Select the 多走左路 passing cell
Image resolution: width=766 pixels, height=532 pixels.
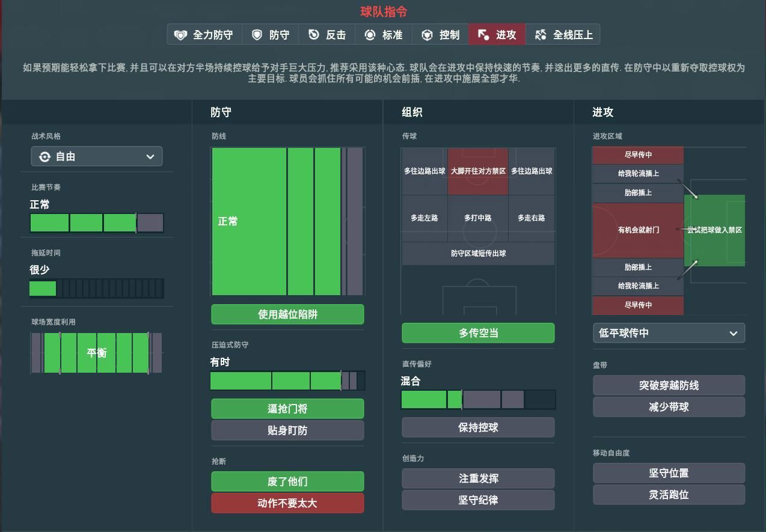(x=424, y=218)
